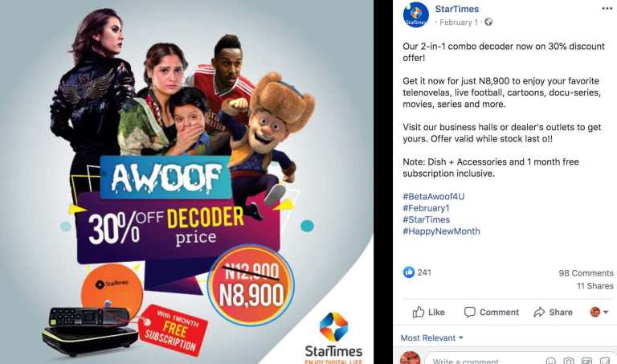This screenshot has width=617, height=364.
Task: Click the camera attach photo icon
Action: click(569, 361)
